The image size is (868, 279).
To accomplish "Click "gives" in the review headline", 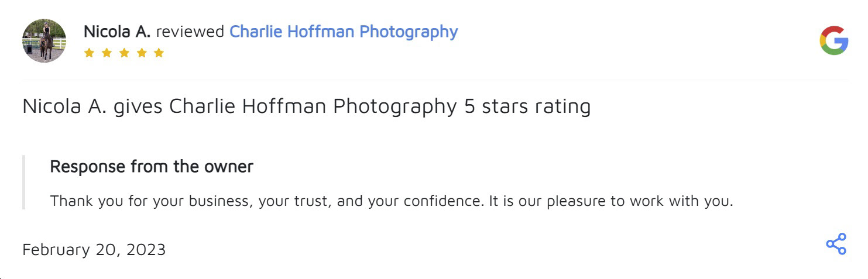I will [x=138, y=106].
